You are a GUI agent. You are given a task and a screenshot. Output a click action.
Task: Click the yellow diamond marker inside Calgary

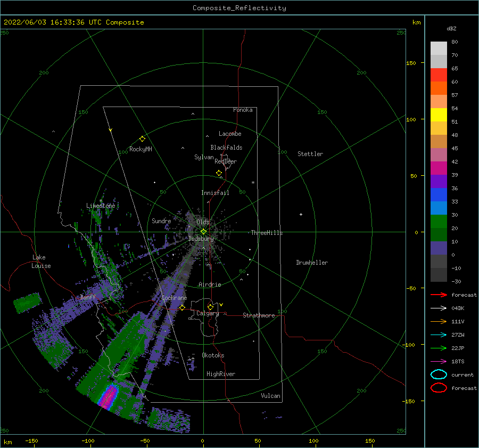pyautogui.click(x=210, y=307)
